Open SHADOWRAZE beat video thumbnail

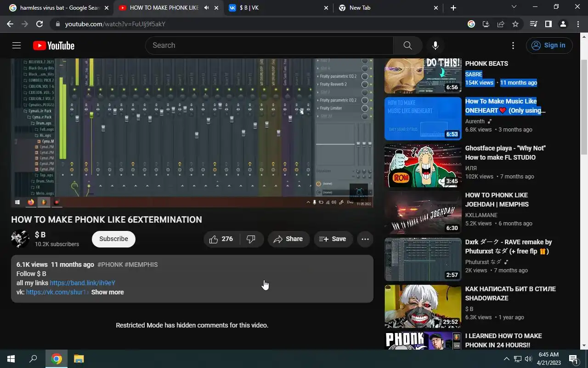423,306
